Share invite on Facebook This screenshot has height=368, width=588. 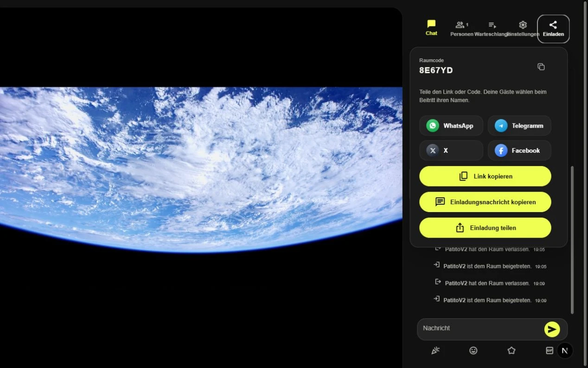[x=519, y=150]
